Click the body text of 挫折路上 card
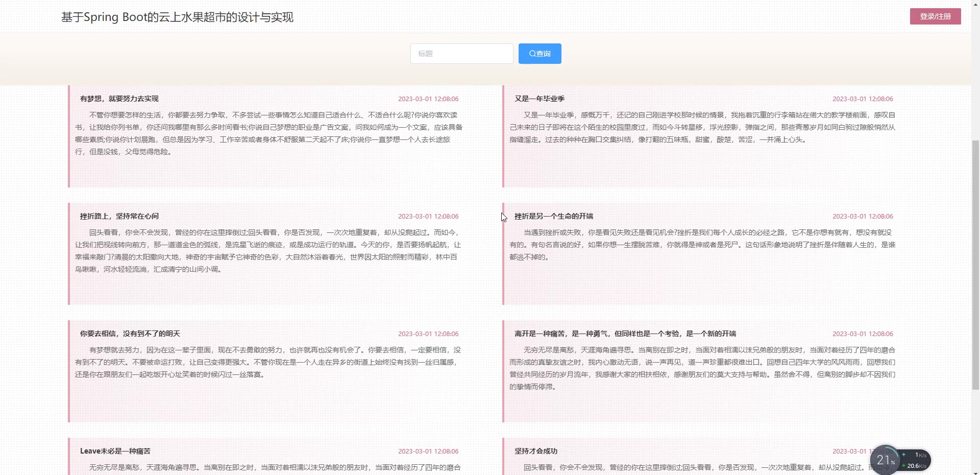Screen dimensions: 980x475 tap(268, 251)
